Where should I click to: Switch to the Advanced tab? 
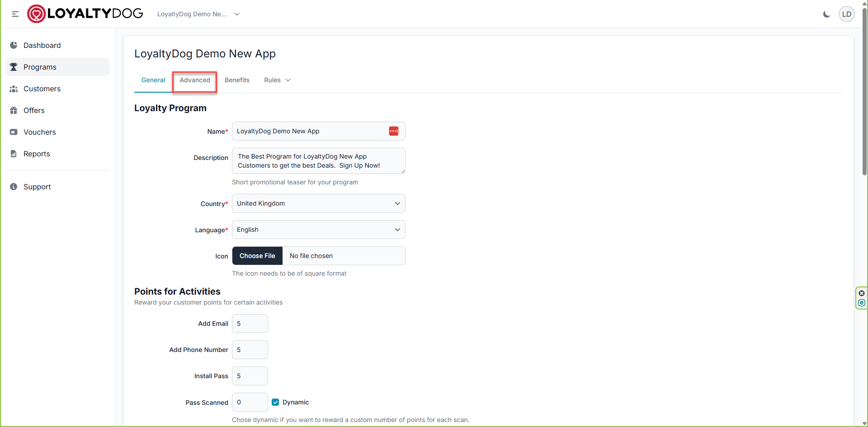coord(195,80)
